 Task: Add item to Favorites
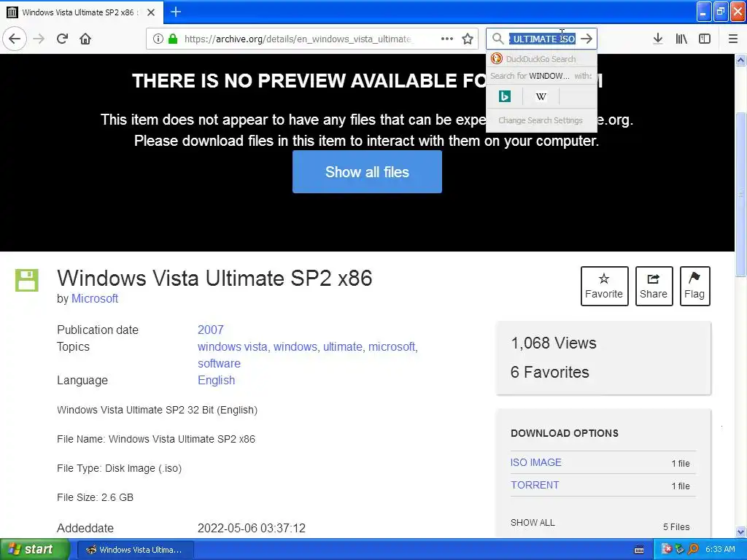point(604,286)
